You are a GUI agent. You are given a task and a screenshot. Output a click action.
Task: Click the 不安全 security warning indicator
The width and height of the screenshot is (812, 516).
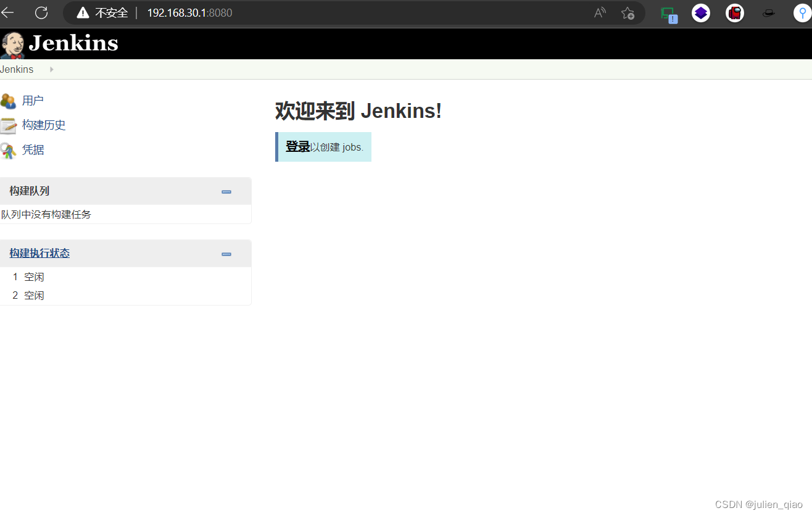point(102,13)
